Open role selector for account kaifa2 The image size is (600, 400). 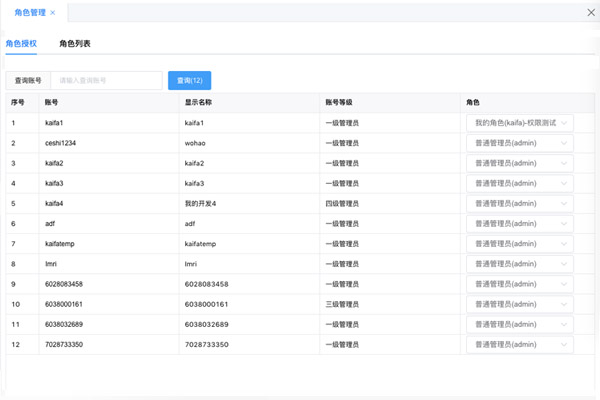519,163
